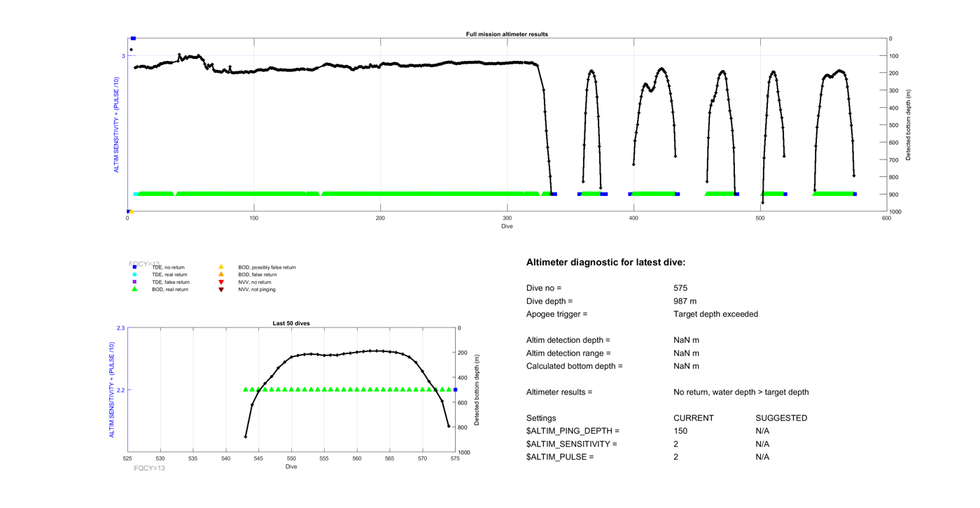980x508 pixels.
Task: Click the 'Detected bottom depth (m)' label of full mission plot
Action: tap(909, 125)
